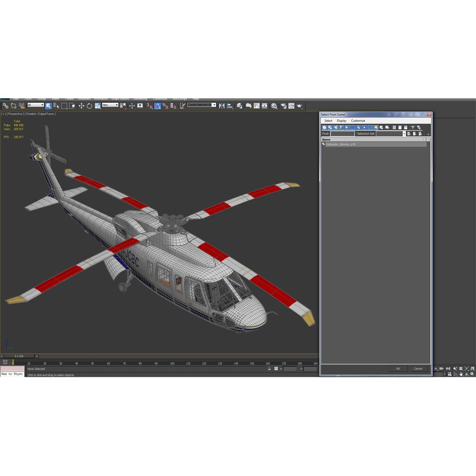Toggle Window/Crossing selection mode
The image size is (476, 476).
tap(72, 106)
